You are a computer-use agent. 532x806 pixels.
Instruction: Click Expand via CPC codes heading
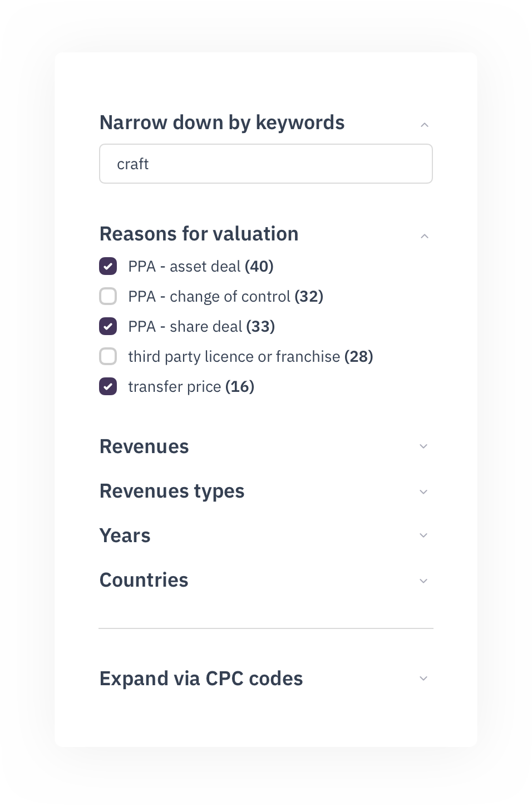[x=201, y=679]
